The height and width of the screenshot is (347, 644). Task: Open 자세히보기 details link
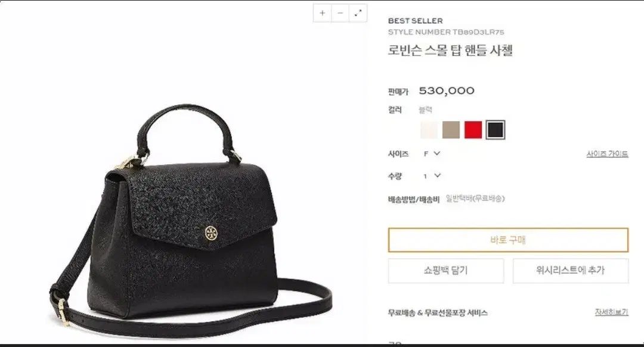point(612,312)
